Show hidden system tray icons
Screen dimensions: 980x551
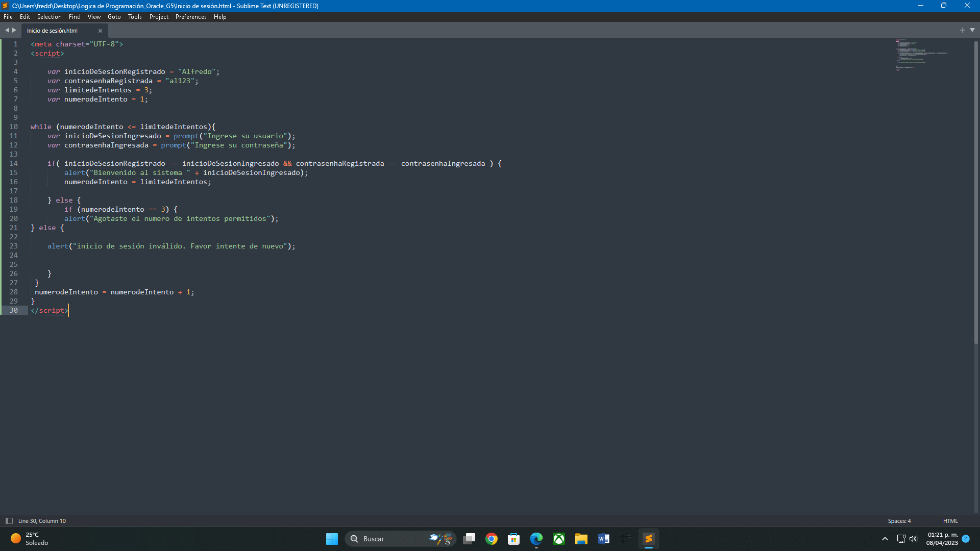885,539
